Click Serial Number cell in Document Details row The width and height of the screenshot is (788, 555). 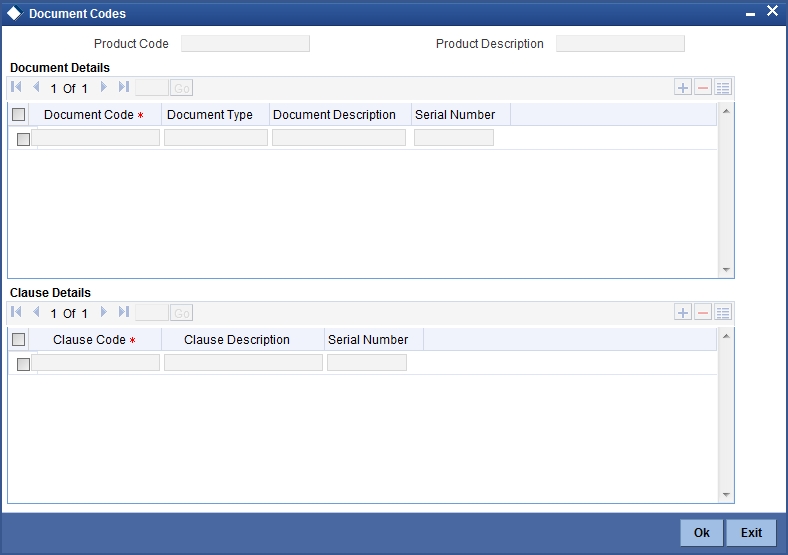tap(454, 138)
